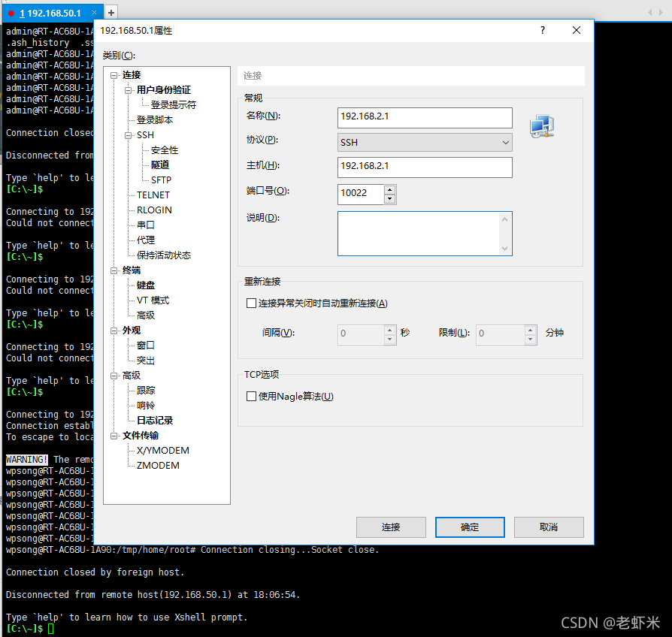Open the help question mark in dialog title

click(x=543, y=30)
